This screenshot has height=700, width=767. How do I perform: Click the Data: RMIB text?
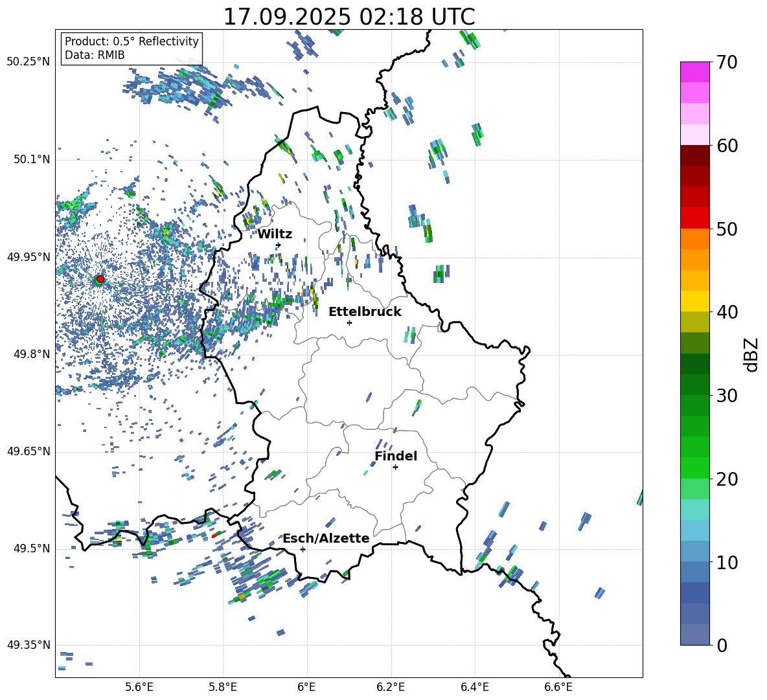[x=95, y=55]
